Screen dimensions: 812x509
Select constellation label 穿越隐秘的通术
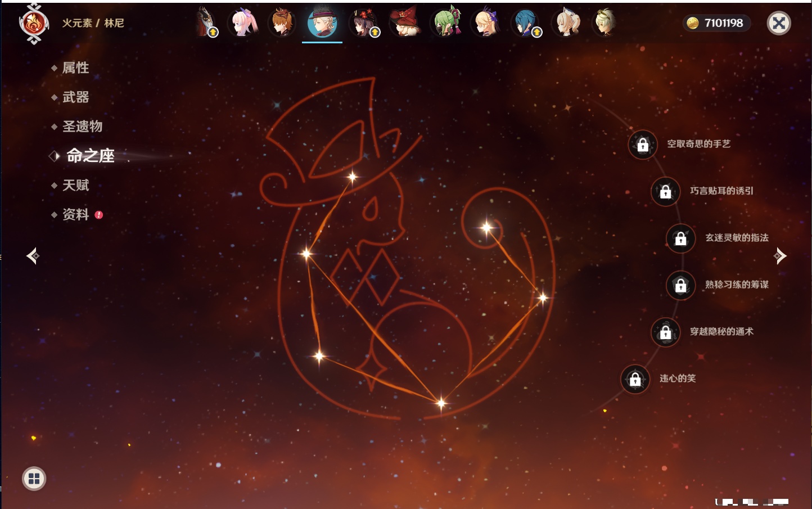tap(721, 331)
